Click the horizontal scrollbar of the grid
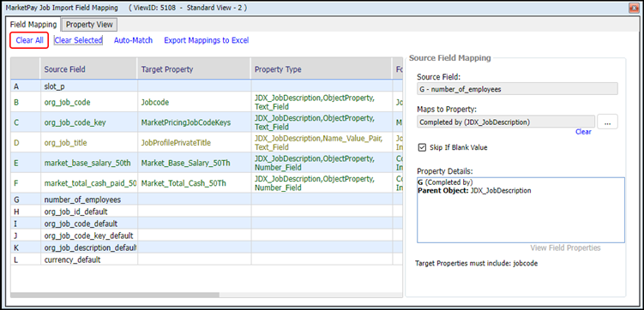The image size is (644, 310). [x=115, y=295]
